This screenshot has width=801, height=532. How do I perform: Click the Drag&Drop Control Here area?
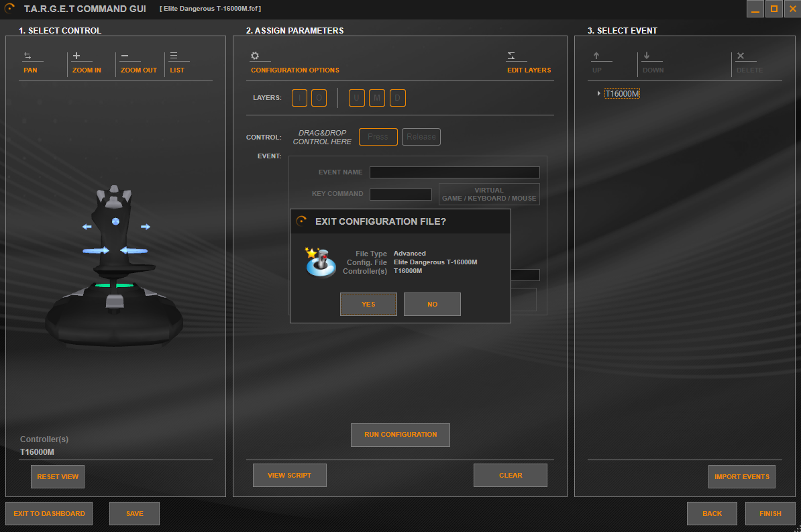click(x=322, y=137)
